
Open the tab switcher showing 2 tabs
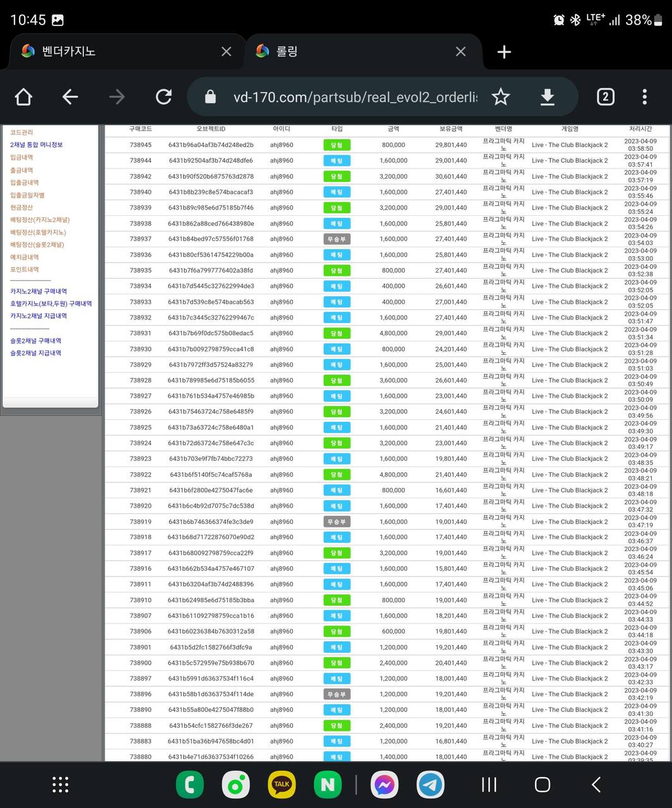(x=605, y=97)
